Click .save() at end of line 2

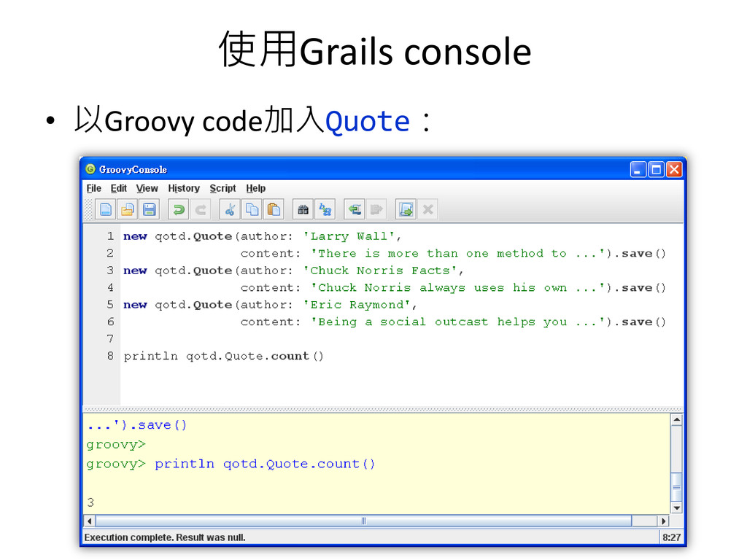tap(640, 253)
